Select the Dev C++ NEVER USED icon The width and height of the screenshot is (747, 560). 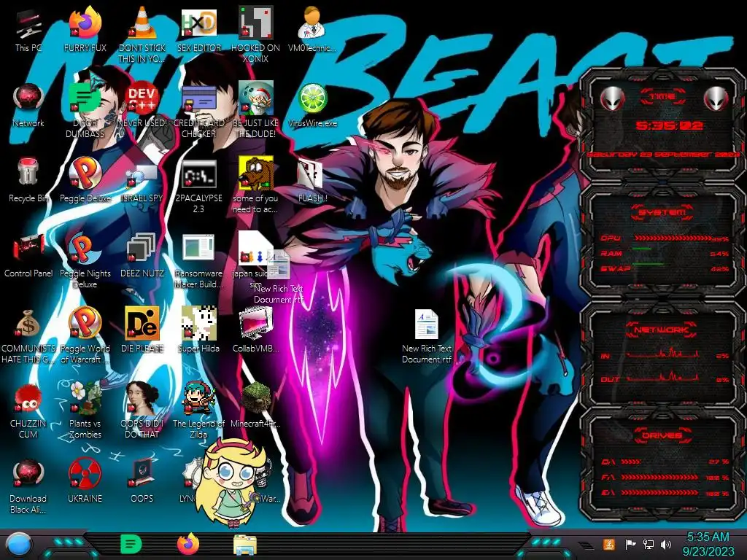coord(142,105)
